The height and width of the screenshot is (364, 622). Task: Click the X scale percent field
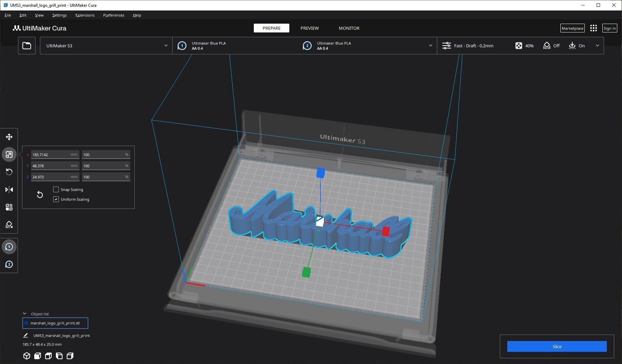(106, 154)
